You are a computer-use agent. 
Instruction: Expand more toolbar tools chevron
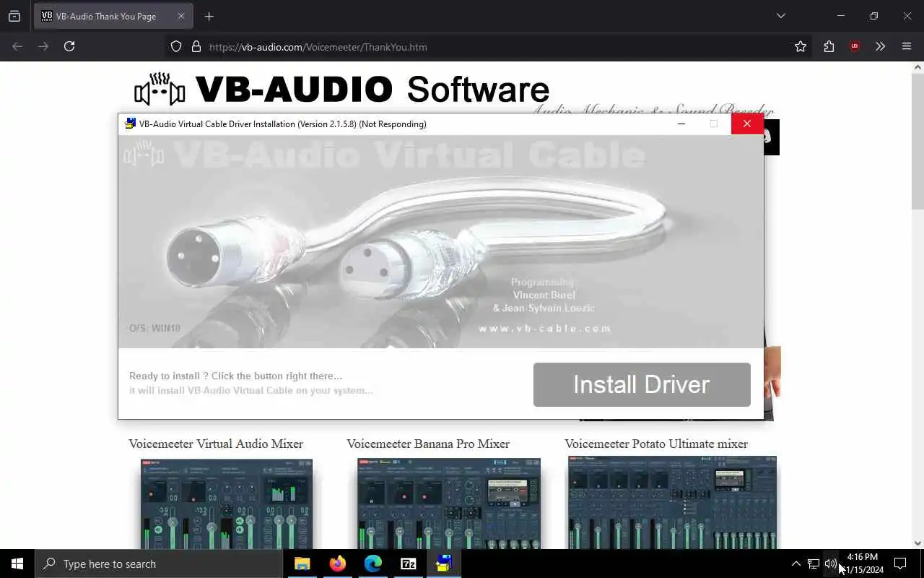pyautogui.click(x=880, y=46)
